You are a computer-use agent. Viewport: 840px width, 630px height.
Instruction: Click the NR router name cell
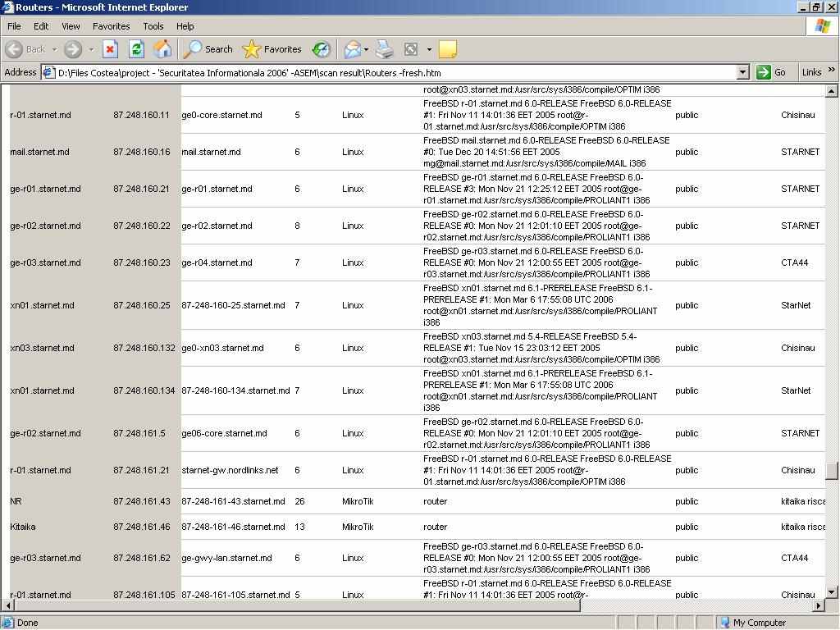(x=16, y=501)
